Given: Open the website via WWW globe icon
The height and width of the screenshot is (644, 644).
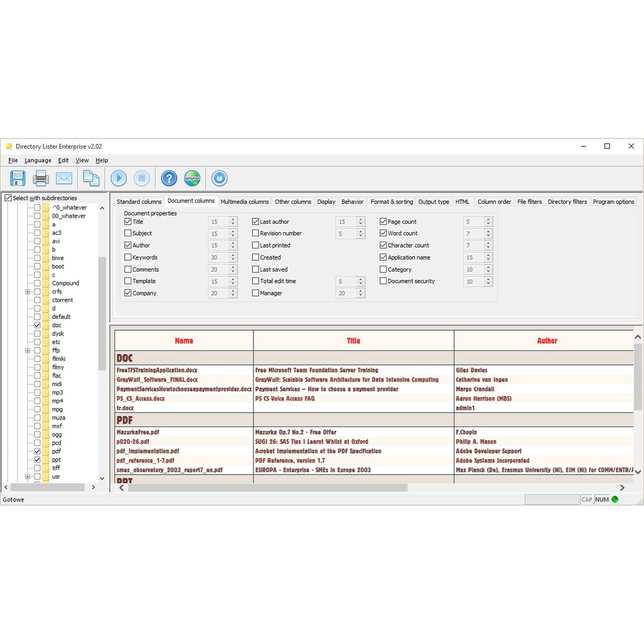Looking at the screenshot, I should (192, 178).
